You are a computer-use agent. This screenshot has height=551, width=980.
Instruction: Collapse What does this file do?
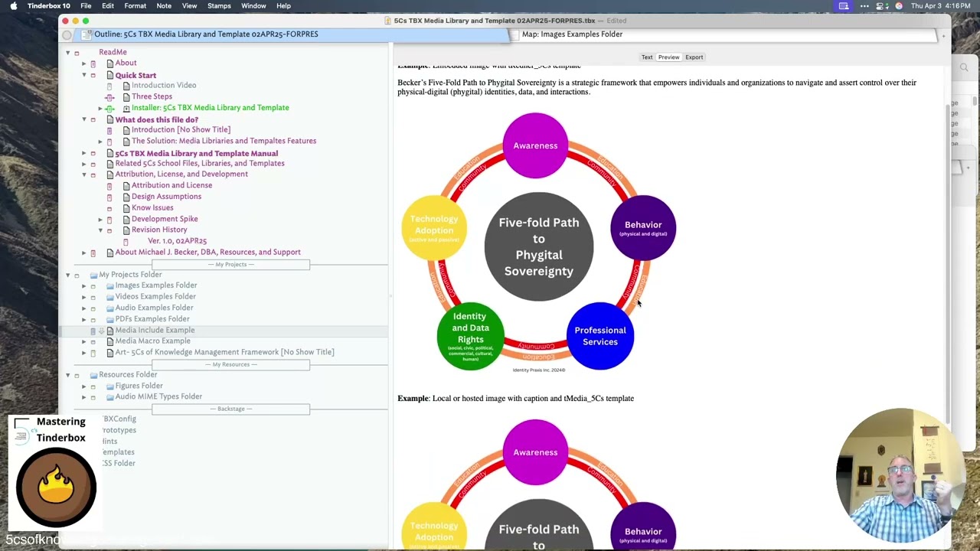[84, 120]
